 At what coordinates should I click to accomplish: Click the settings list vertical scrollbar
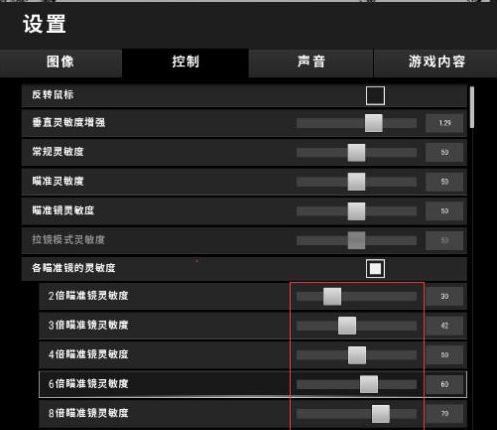pos(472,107)
